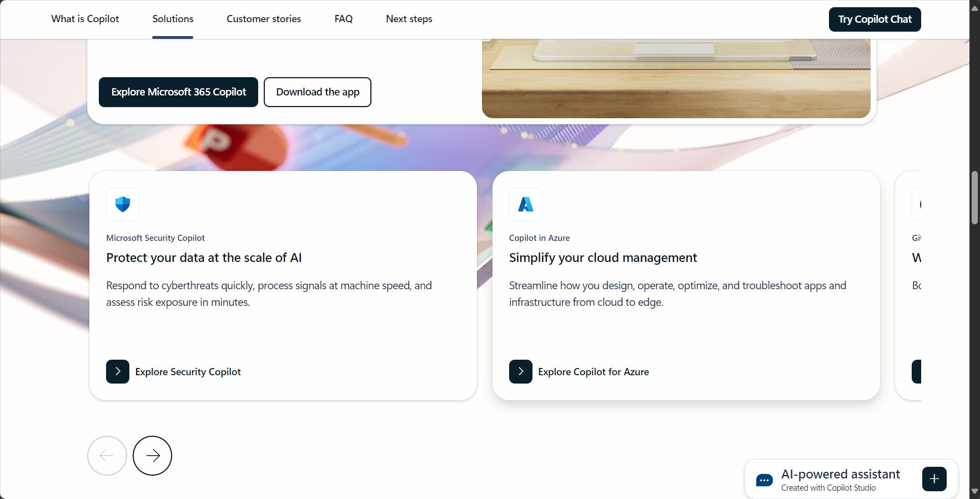This screenshot has width=980, height=499.
Task: Click the Try Copilot Chat button
Action: pos(875,19)
